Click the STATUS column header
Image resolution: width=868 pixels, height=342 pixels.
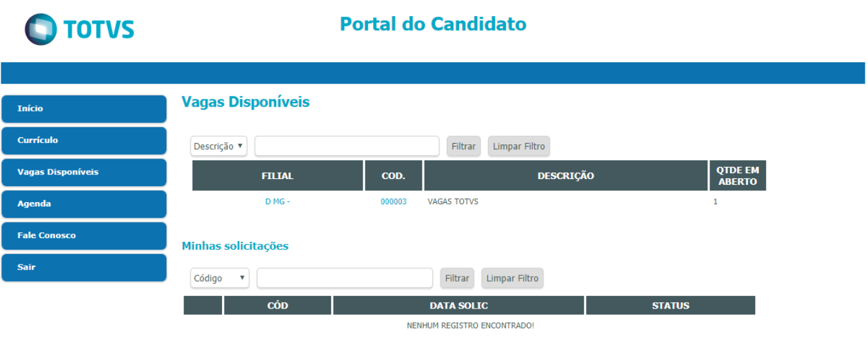(x=670, y=305)
